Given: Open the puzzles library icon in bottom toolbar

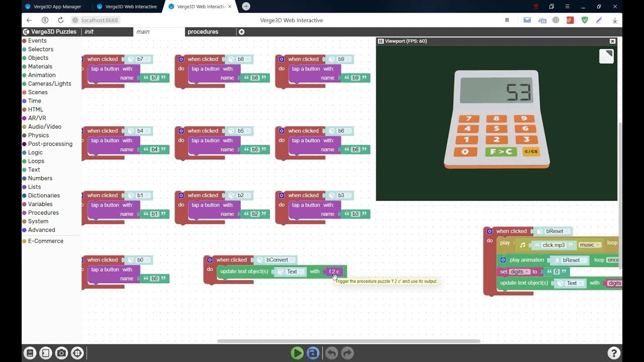Looking at the screenshot, I should point(30,353).
